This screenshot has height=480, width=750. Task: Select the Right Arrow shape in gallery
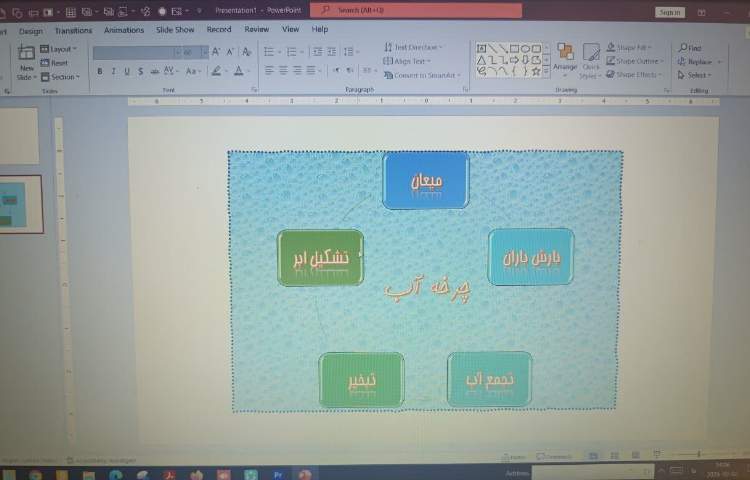tap(514, 60)
